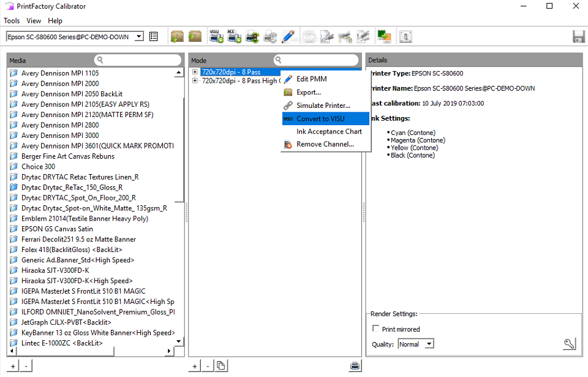The width and height of the screenshot is (588, 377).
Task: Click the green-to-orange convert icon
Action: [x=385, y=36]
